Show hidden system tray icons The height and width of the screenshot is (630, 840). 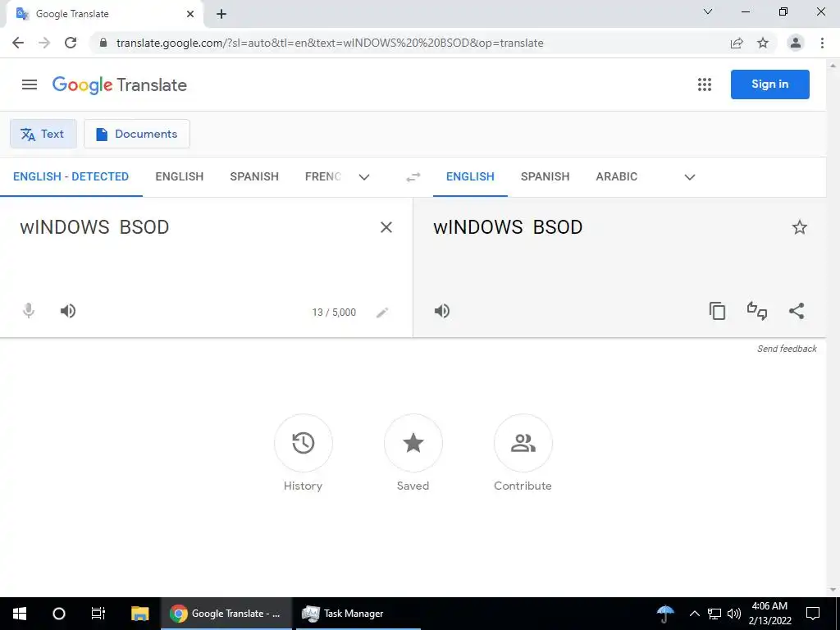pos(694,614)
